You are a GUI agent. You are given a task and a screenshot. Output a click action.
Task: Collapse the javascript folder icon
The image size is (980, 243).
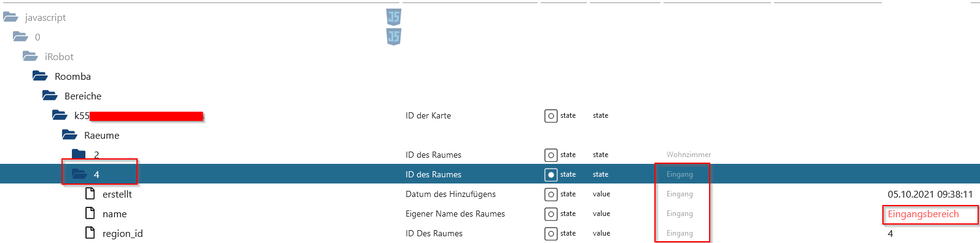pyautogui.click(x=10, y=17)
